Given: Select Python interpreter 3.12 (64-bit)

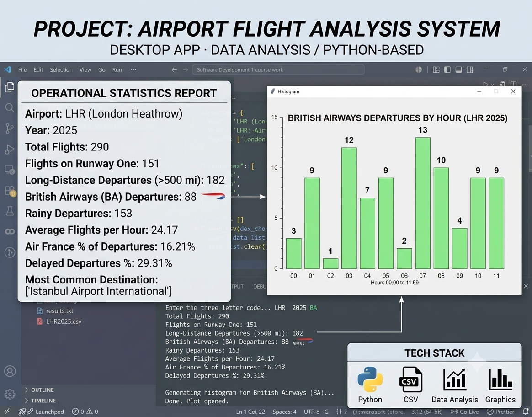Looking at the screenshot, I should (426, 412).
